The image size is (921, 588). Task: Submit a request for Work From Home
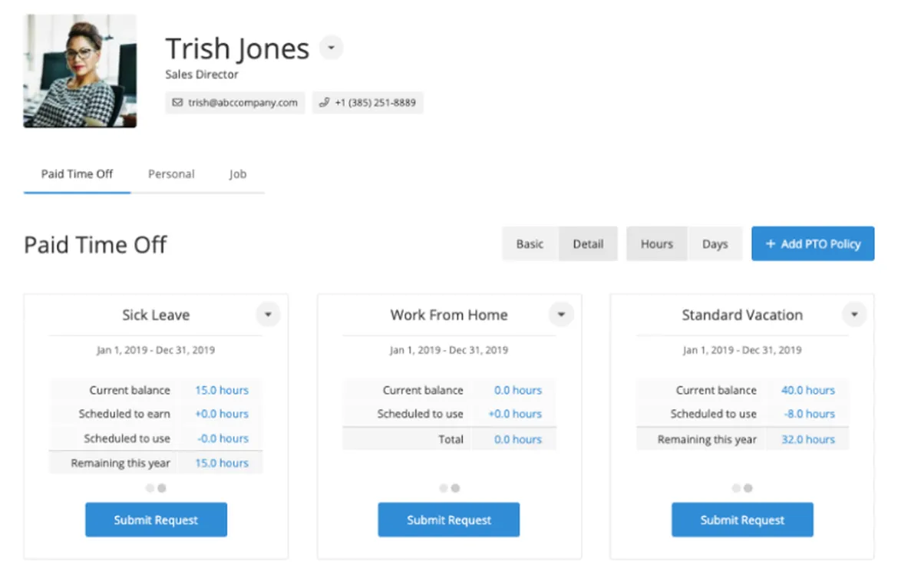449,520
